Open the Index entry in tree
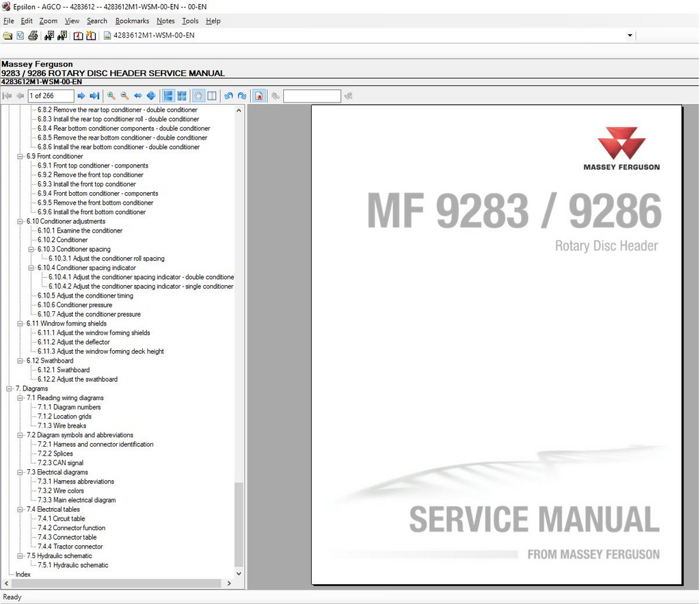 [x=23, y=575]
